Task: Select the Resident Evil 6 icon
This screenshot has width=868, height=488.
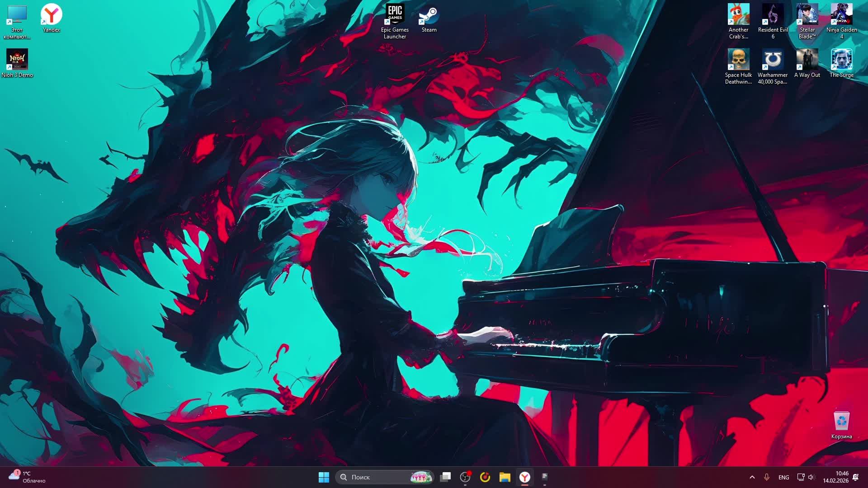Action: click(773, 15)
